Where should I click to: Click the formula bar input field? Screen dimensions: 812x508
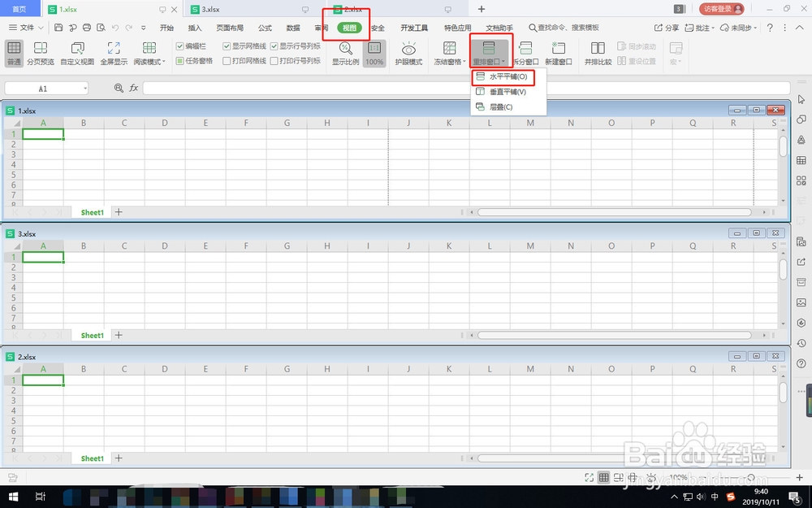tap(466, 88)
